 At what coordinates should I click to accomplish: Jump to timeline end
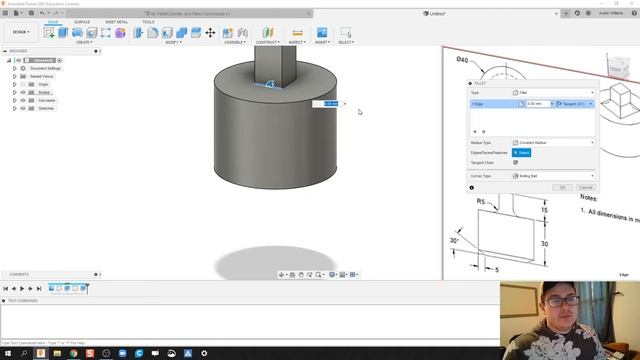coord(39,289)
